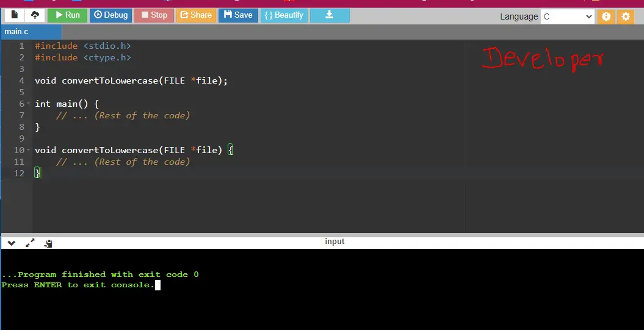Click line number 9 in the gutter
Image resolution: width=644 pixels, height=330 pixels.
click(x=22, y=138)
